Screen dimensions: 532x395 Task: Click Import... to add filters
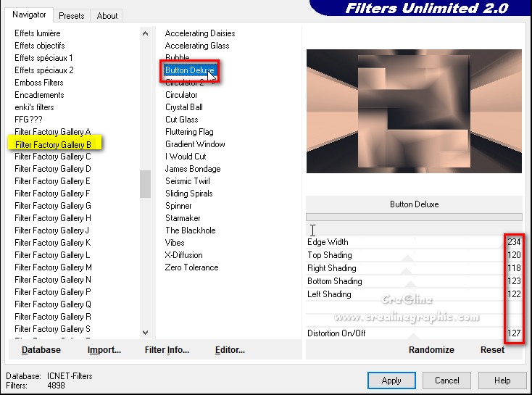click(x=104, y=349)
